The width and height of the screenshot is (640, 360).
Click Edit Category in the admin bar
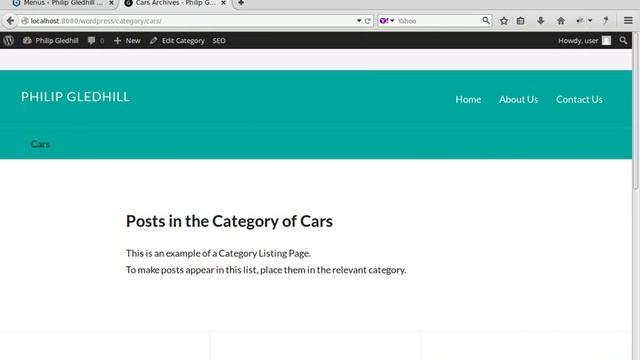pyautogui.click(x=177, y=40)
